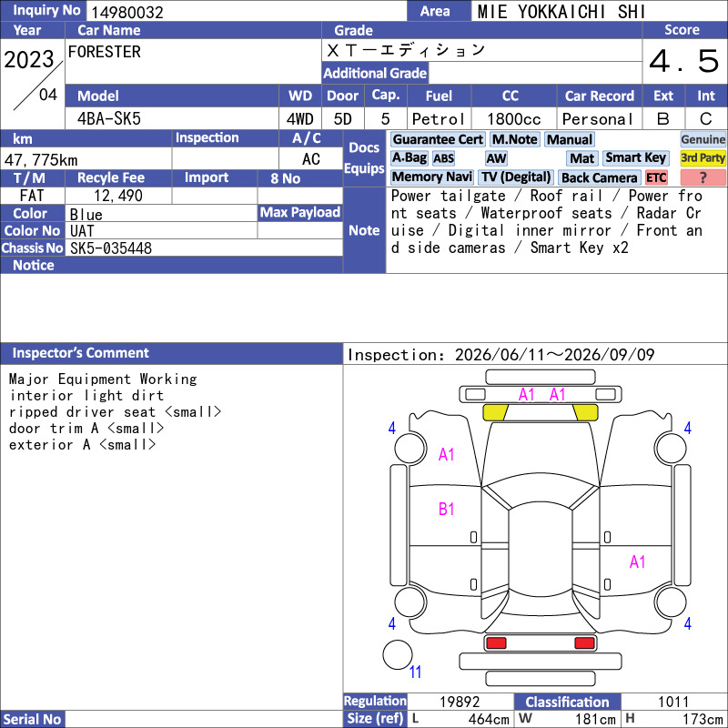Toggle the pink question mark tag
The image size is (728, 728).
(x=703, y=177)
